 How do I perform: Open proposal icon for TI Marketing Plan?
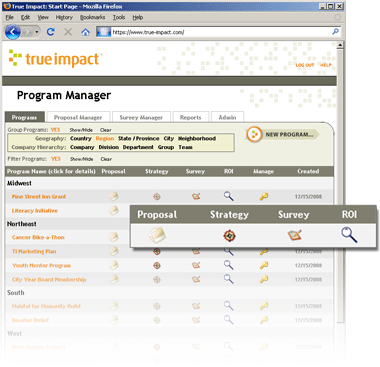point(114,251)
